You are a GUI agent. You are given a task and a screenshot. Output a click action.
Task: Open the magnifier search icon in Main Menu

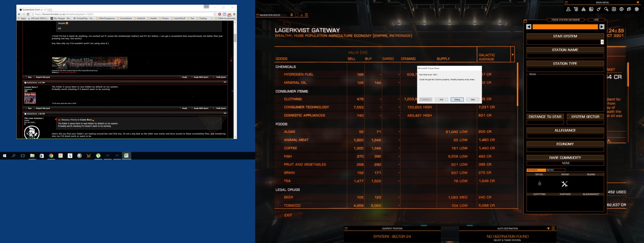(x=606, y=9)
